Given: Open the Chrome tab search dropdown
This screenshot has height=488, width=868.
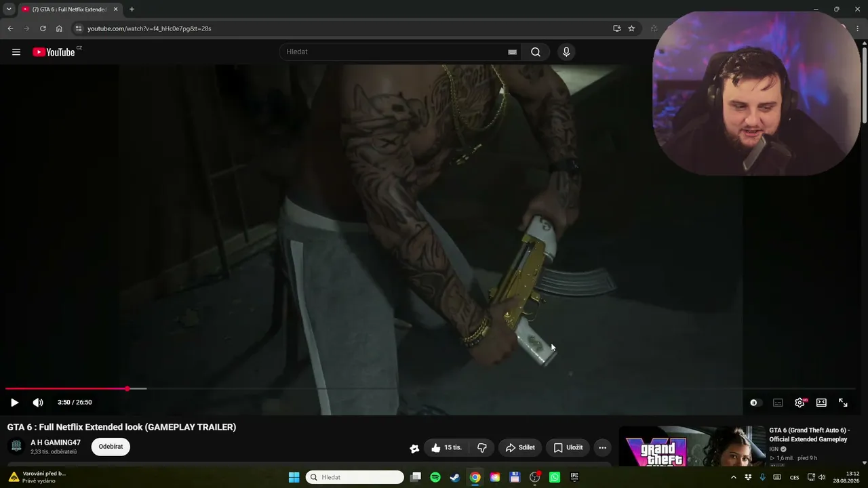Looking at the screenshot, I should coord(9,9).
